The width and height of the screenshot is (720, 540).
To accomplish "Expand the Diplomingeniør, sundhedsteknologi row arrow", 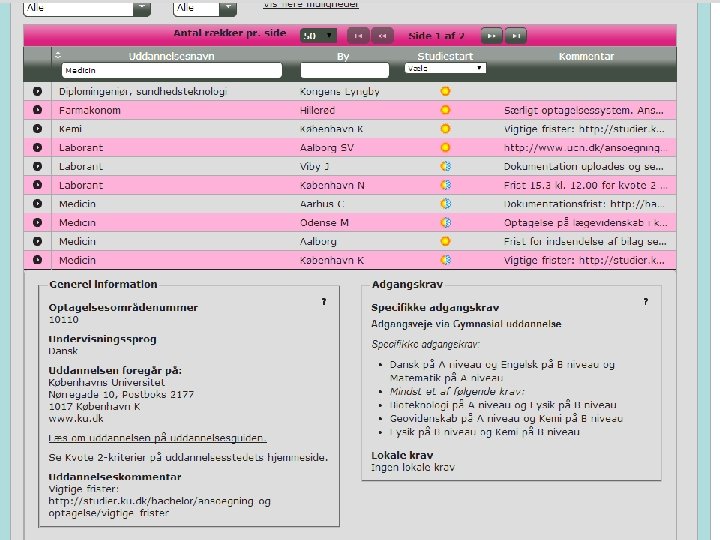I will (37, 91).
